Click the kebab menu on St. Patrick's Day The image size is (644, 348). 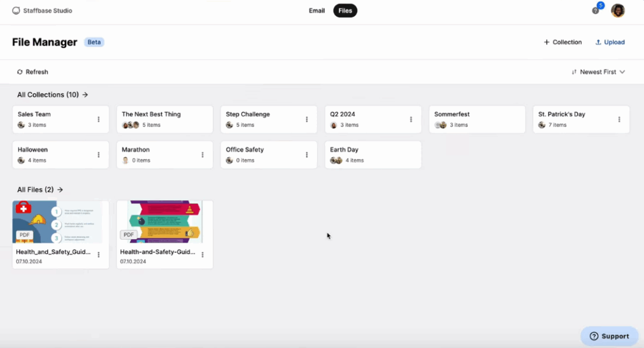click(619, 120)
